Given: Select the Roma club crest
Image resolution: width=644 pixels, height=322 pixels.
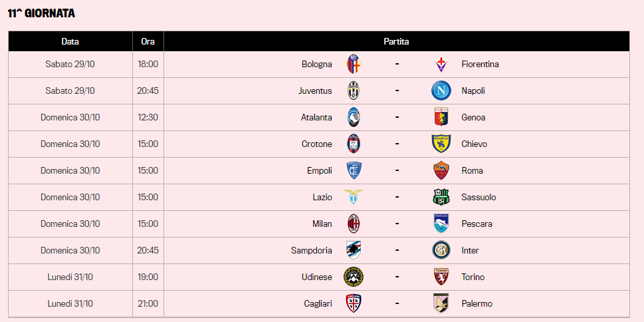Looking at the screenshot, I should coord(441,170).
